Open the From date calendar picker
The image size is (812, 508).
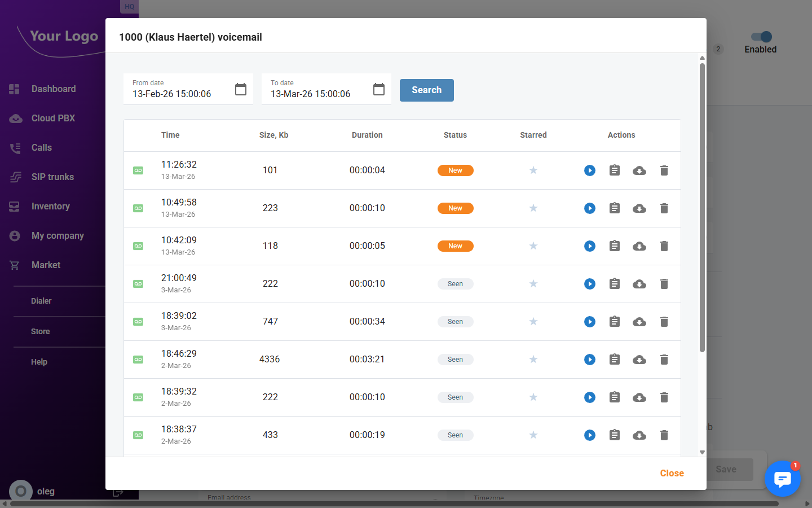point(241,89)
